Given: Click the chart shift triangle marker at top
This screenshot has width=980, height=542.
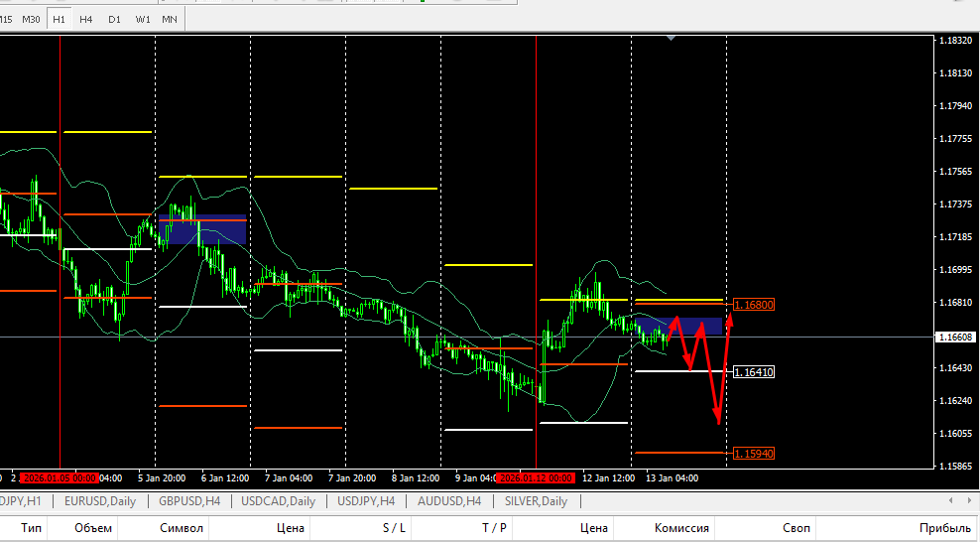Looking at the screenshot, I should pyautogui.click(x=671, y=38).
